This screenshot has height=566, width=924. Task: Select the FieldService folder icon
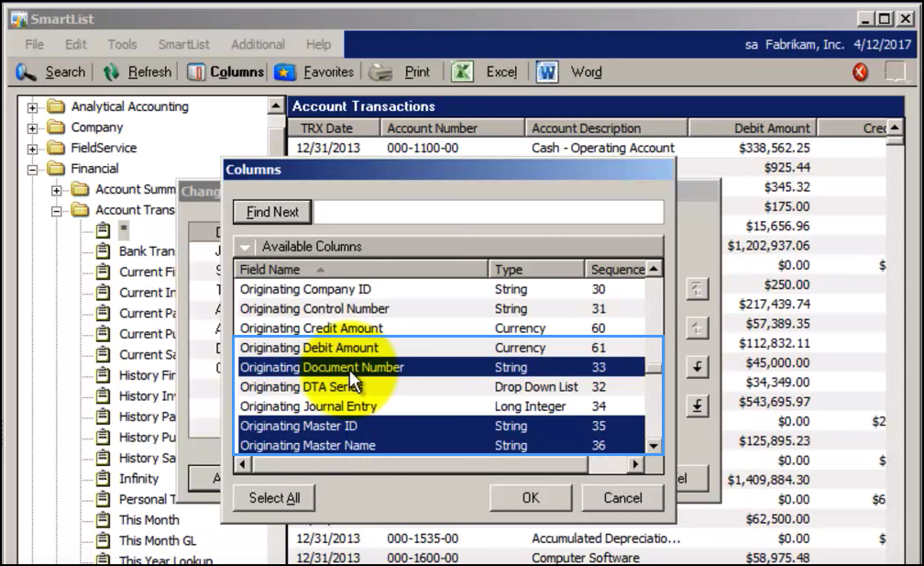[x=56, y=148]
